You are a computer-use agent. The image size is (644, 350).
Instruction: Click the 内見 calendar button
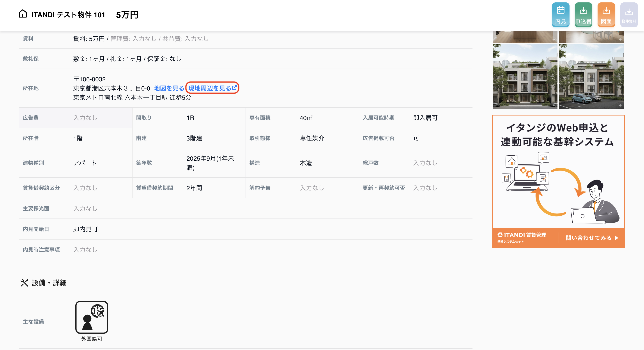click(x=561, y=15)
